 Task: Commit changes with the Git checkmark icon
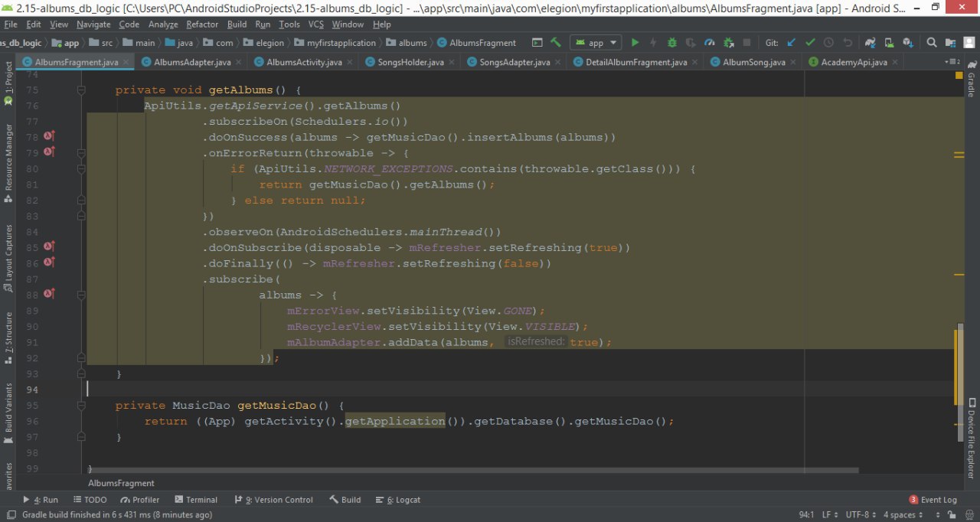(x=810, y=43)
